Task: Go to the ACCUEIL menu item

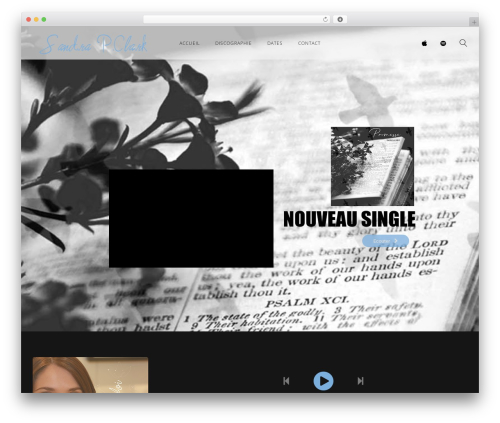Action: (x=189, y=43)
